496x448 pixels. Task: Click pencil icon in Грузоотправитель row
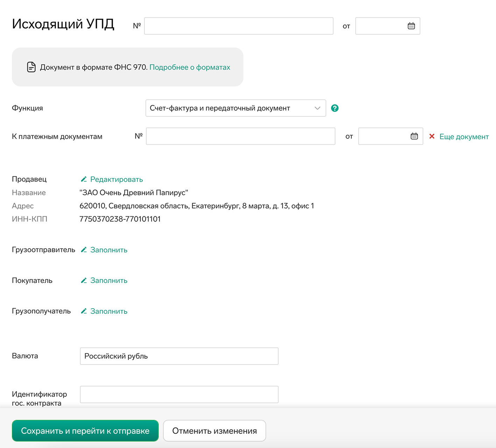point(84,250)
